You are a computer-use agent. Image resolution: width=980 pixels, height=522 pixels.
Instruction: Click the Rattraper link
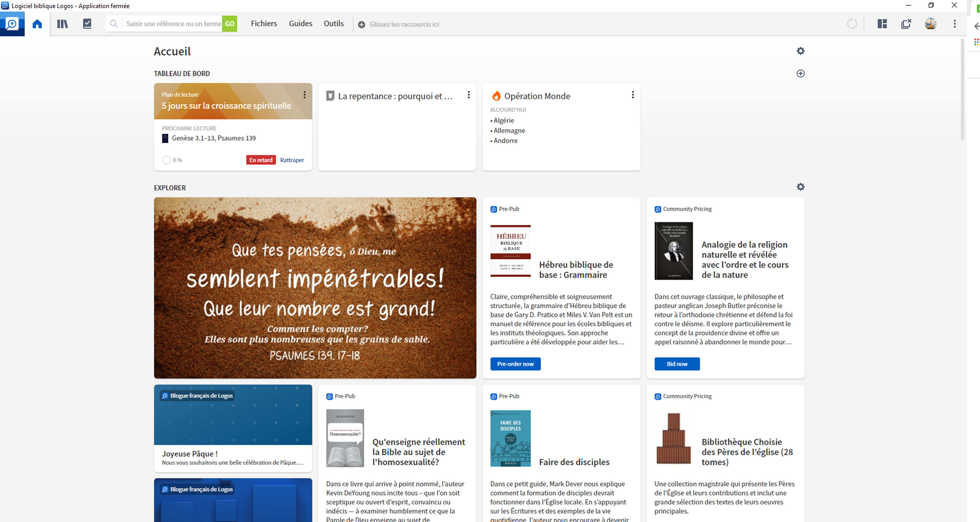tap(292, 160)
